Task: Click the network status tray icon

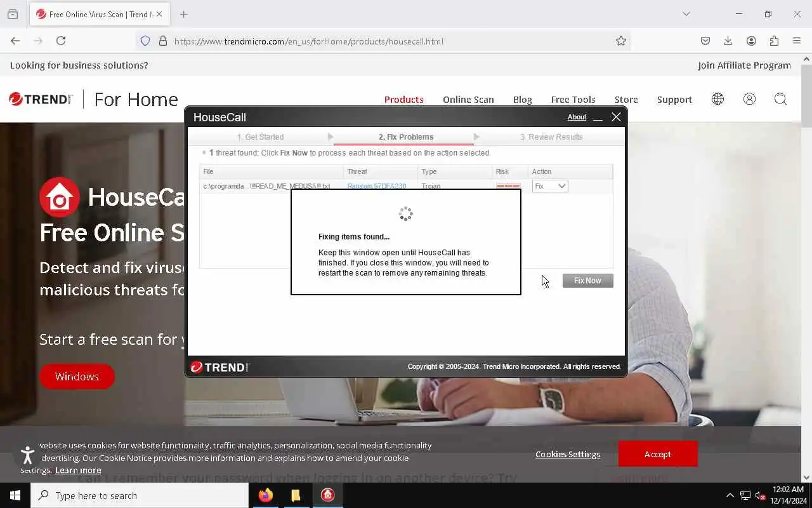Action: click(x=745, y=495)
